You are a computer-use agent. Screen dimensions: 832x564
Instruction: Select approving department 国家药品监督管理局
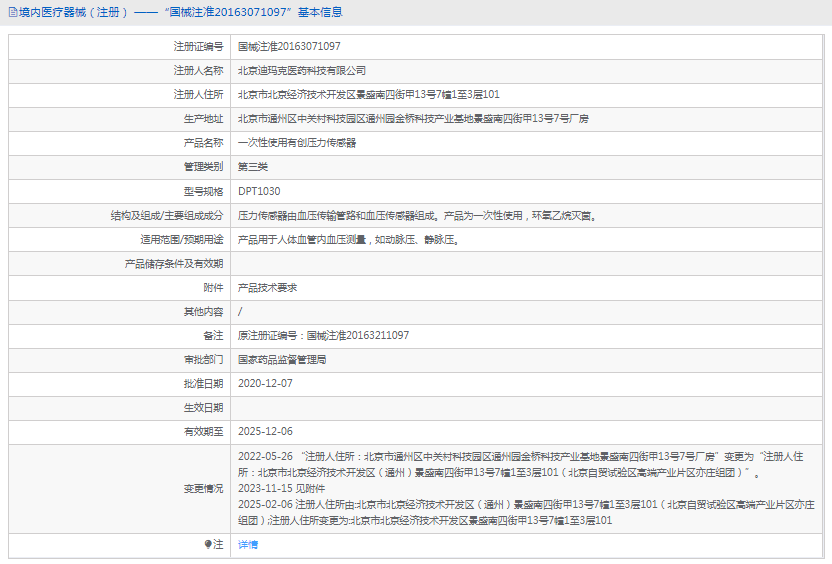coord(282,360)
